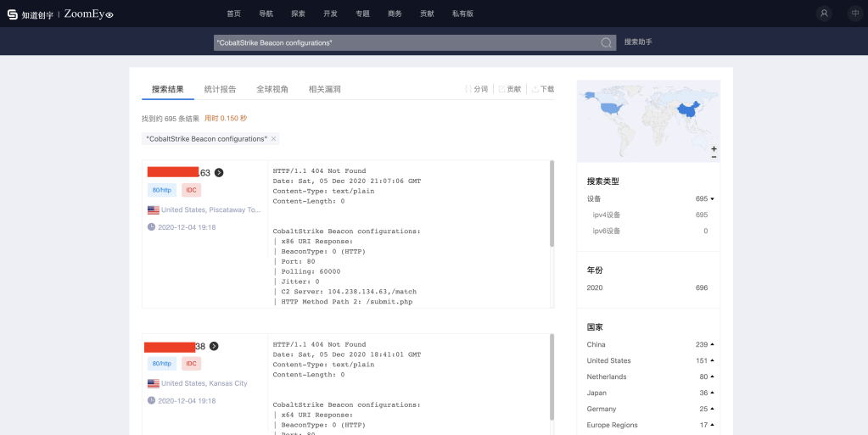This screenshot has height=435, width=868.
Task: Open the 专题 topics menu
Action: click(x=362, y=14)
